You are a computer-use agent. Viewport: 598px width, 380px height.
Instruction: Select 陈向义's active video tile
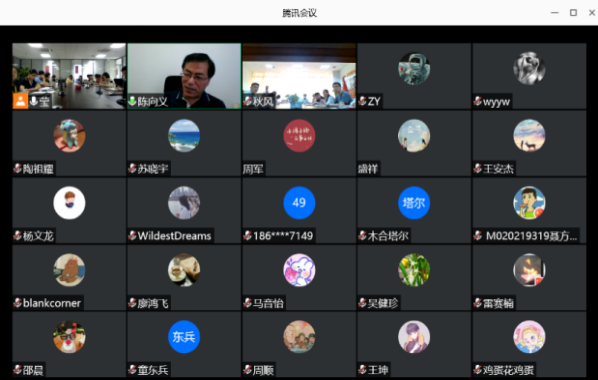(x=184, y=76)
